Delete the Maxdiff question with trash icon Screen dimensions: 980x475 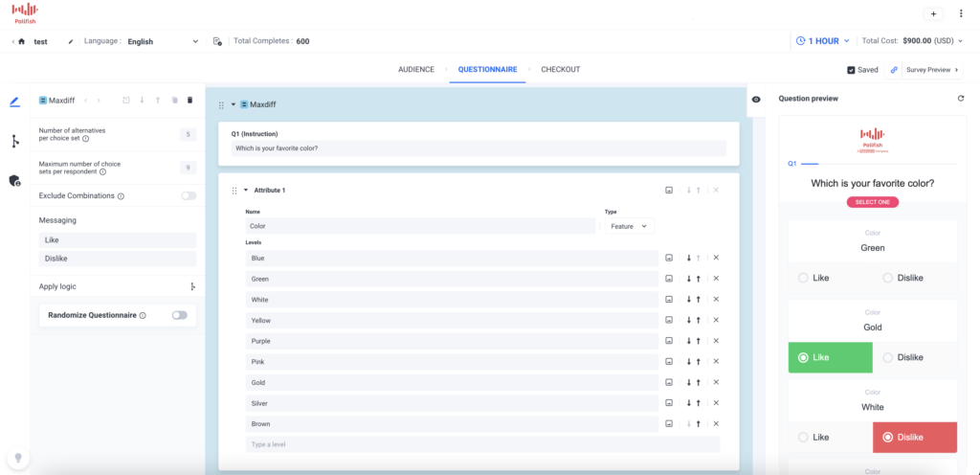click(x=189, y=101)
